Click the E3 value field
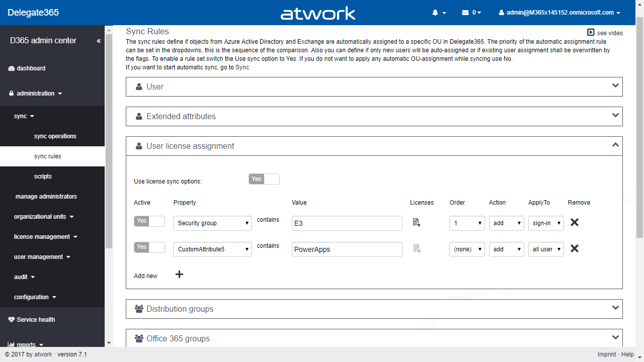Viewport: 644px width, 362px height. click(347, 223)
